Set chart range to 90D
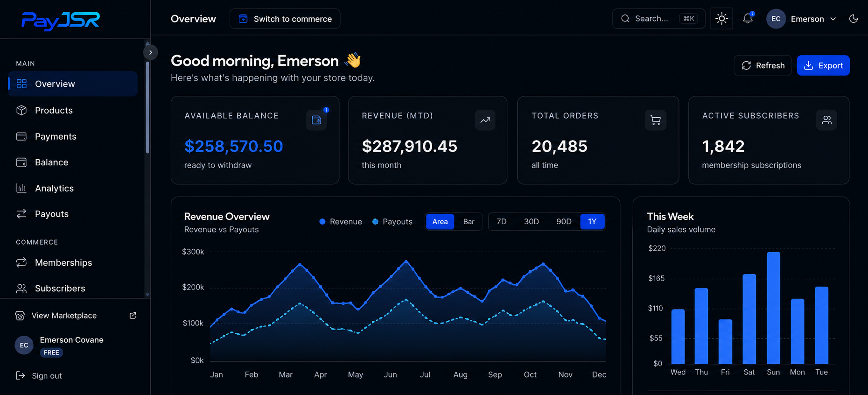The image size is (868, 395). point(564,221)
